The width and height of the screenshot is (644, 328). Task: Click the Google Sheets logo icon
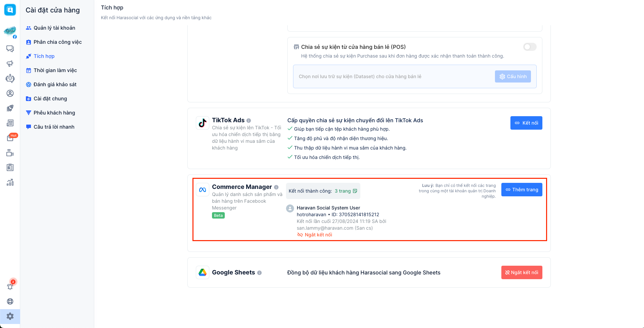click(203, 272)
